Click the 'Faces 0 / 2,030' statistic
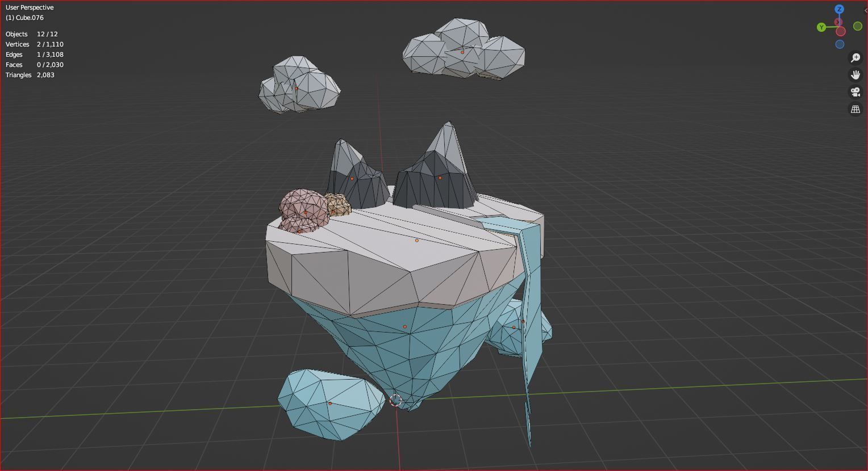Screen dimensions: 868x471 click(35, 65)
